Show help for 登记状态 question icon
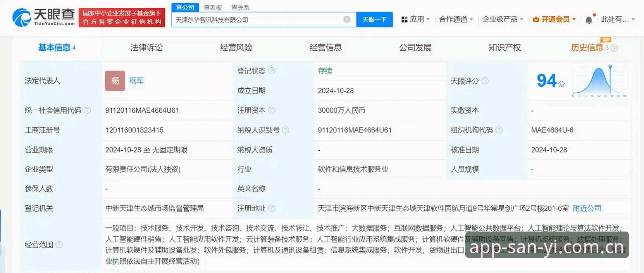The width and height of the screenshot is (644, 273). click(272, 71)
